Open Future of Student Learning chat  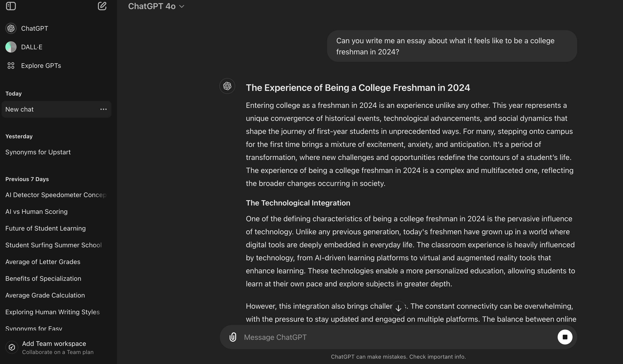click(46, 228)
